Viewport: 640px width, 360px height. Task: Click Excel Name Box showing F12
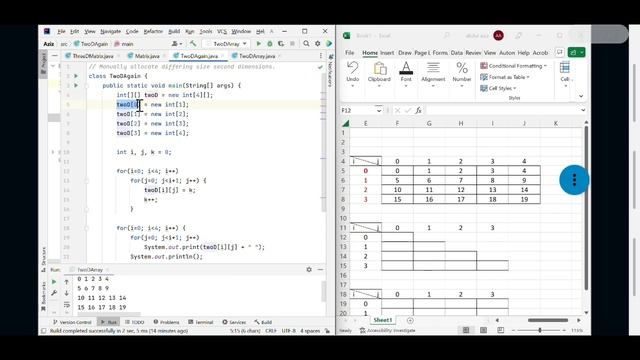[358, 111]
